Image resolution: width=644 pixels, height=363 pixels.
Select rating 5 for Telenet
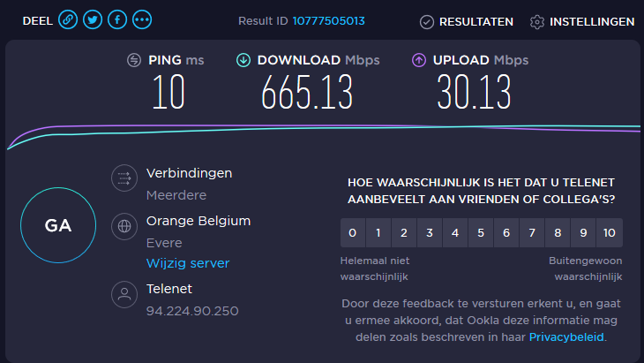(481, 233)
